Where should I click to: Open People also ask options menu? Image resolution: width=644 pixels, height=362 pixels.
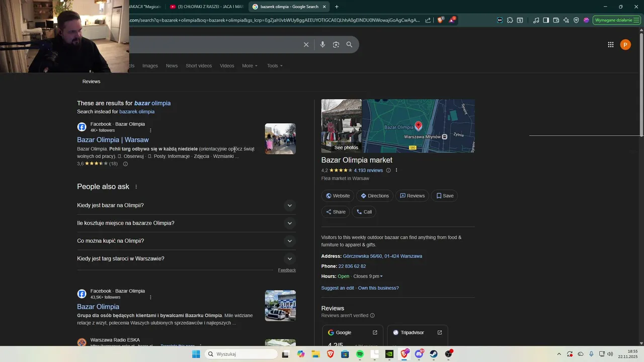click(136, 187)
